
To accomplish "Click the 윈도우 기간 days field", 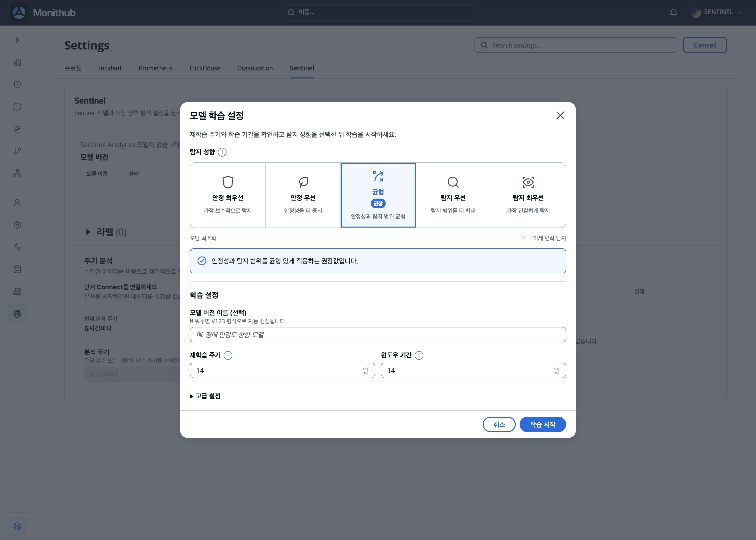I will pos(474,370).
